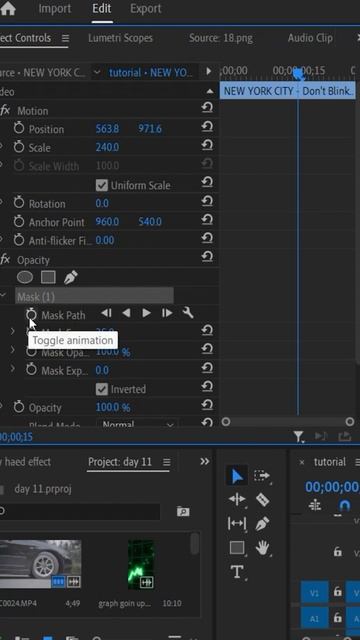Open mask tracking method wrench settings

[188, 313]
